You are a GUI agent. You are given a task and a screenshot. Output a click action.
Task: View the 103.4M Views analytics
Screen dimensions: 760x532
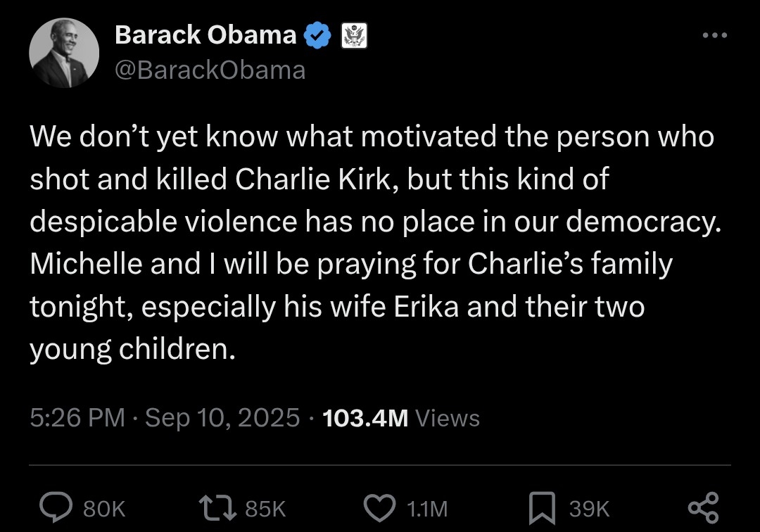[x=400, y=418]
